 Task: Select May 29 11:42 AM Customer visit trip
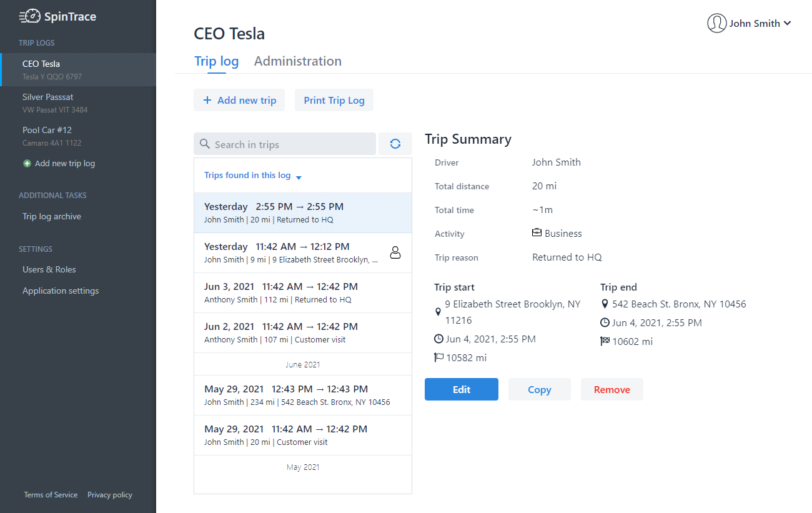[x=303, y=436]
